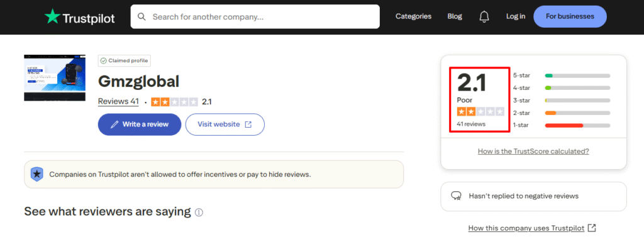Click the shield star icon in the notice
The height and width of the screenshot is (237, 644).
tap(37, 174)
